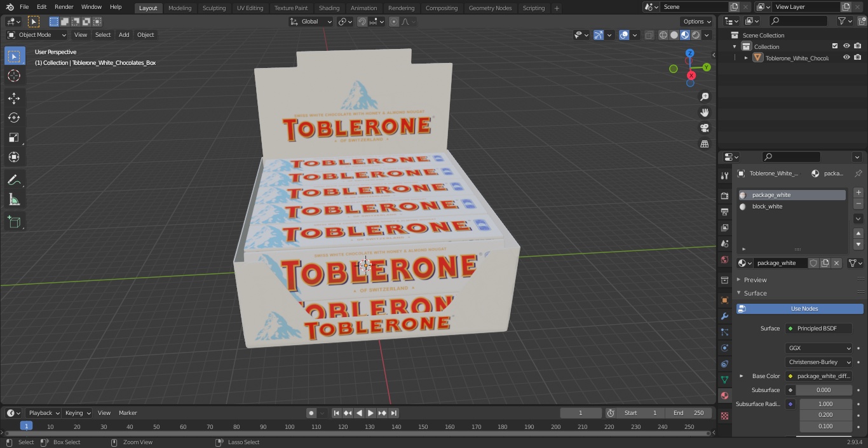Disable Toblerone object in renders via camera icon

[x=858, y=58]
